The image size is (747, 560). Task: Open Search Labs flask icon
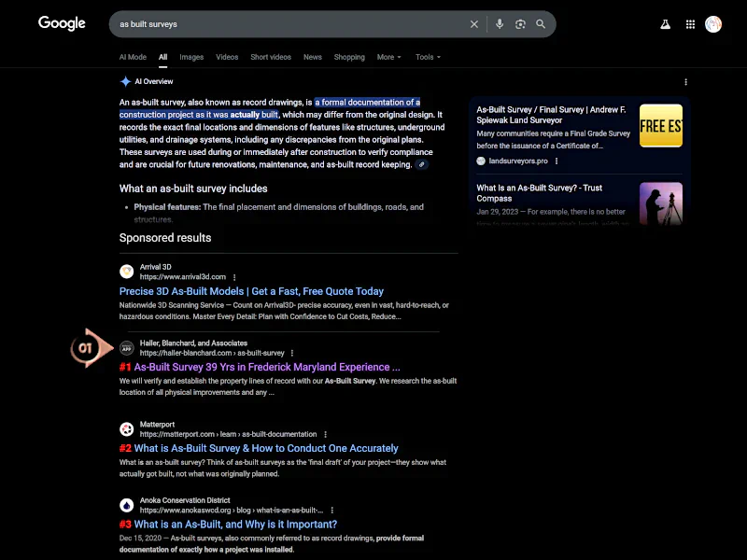pyautogui.click(x=666, y=24)
